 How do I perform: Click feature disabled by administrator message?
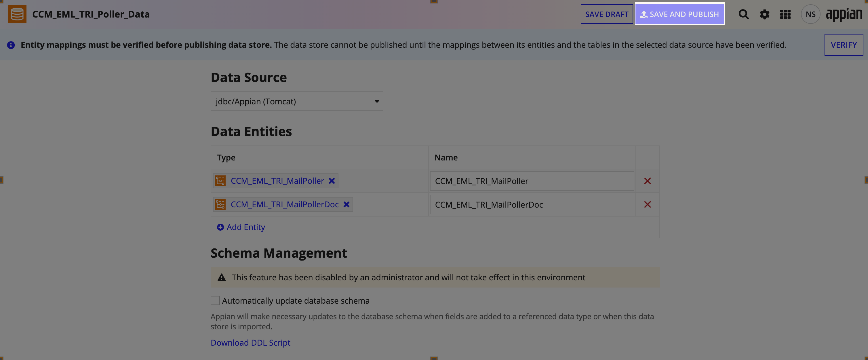(x=408, y=277)
